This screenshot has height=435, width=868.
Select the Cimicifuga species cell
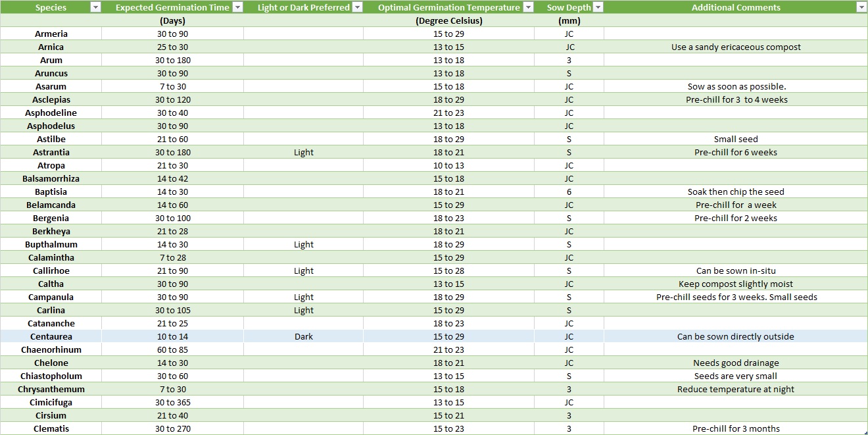click(51, 402)
